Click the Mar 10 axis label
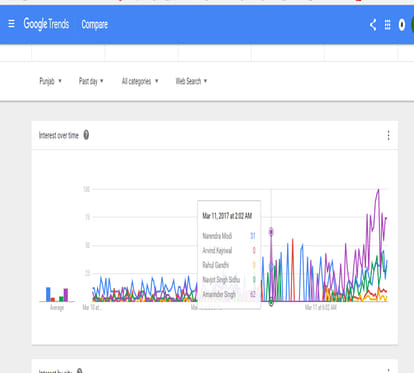 click(x=92, y=307)
